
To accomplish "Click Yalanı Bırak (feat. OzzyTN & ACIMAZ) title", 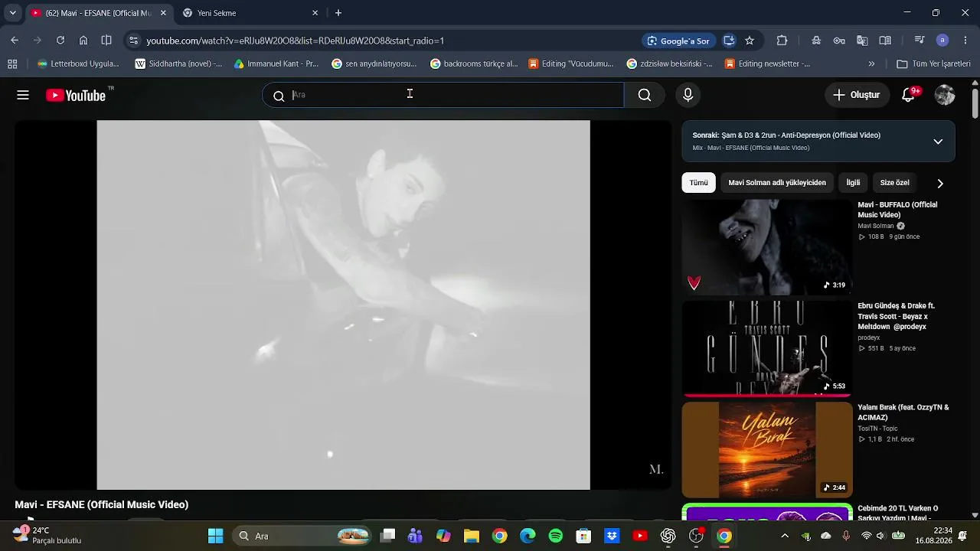I will coord(903,412).
